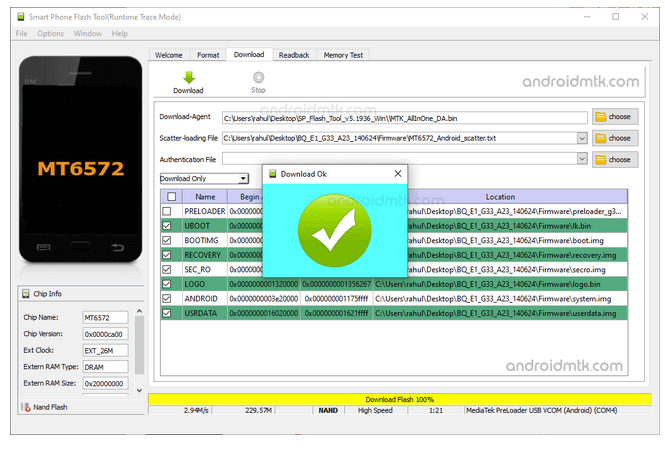Open the Options menu
Image resolution: width=665 pixels, height=450 pixels.
pyautogui.click(x=50, y=34)
